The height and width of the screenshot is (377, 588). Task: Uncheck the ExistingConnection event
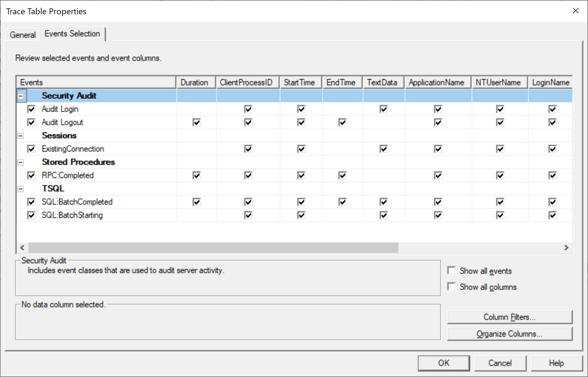coord(31,149)
